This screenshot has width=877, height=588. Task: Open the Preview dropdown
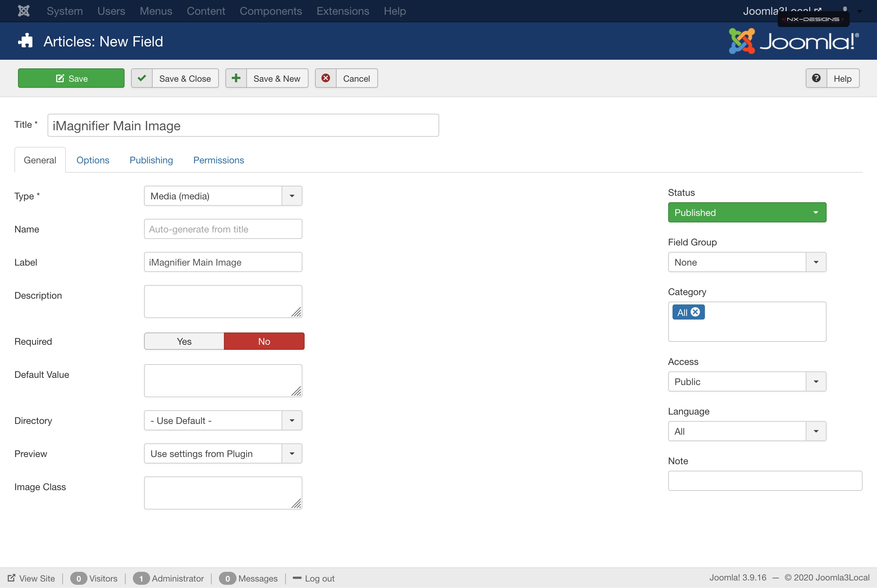pyautogui.click(x=223, y=453)
